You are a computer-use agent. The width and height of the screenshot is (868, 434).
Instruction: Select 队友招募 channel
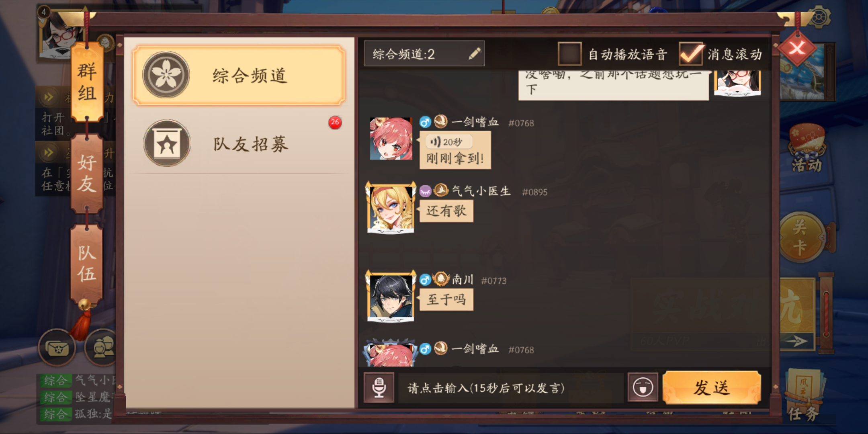[x=239, y=143]
